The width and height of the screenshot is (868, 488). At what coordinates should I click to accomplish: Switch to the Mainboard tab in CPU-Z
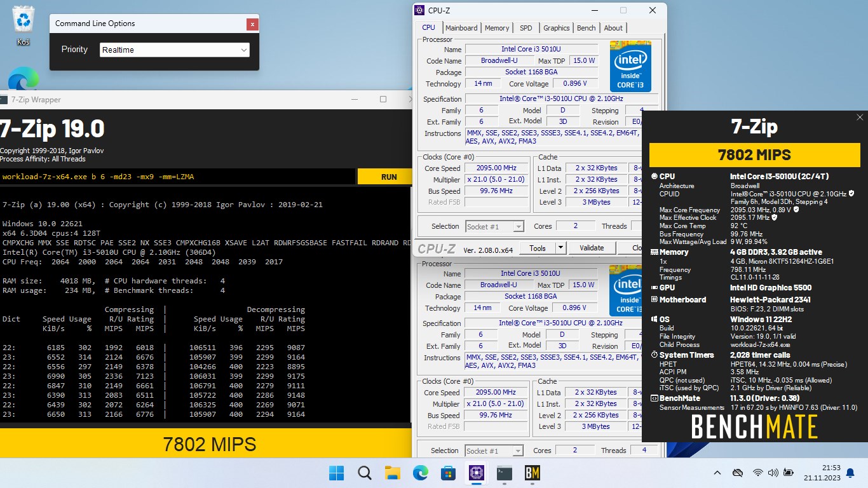pos(461,28)
